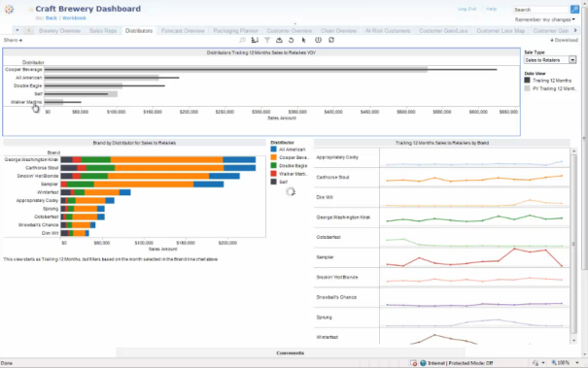Click scroll down arrow of brand line chart
Image resolution: width=588 pixels, height=368 pixels.
pyautogui.click(x=573, y=341)
